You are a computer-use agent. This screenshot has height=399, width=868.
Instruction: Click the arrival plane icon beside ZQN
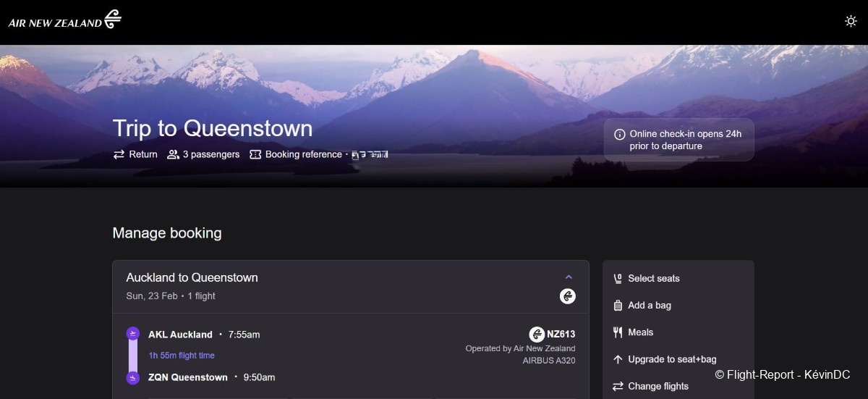pos(132,377)
